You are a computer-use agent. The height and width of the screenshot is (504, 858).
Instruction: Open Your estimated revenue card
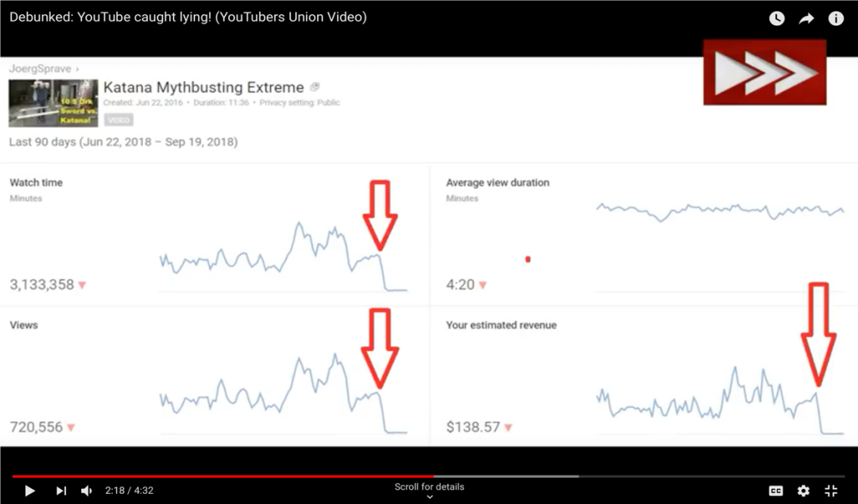click(x=643, y=376)
